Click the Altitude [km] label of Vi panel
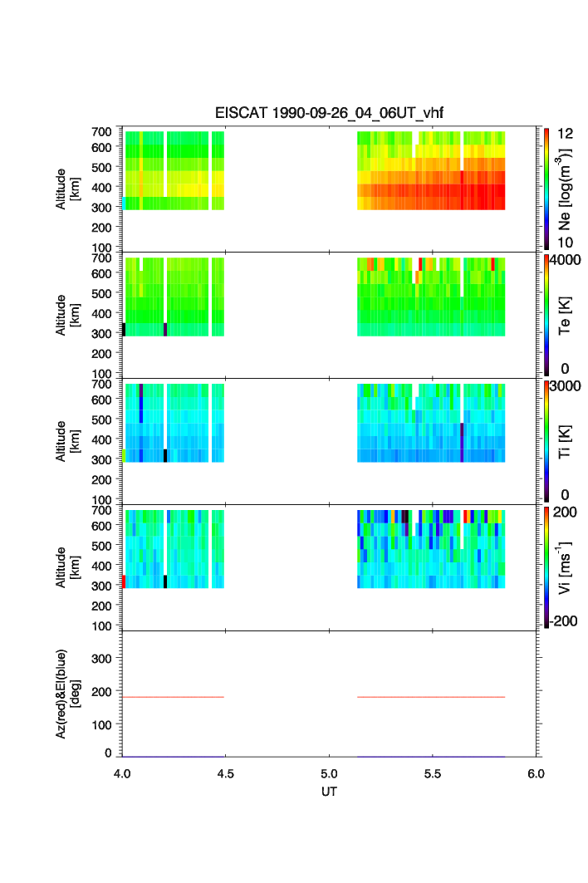Viewport: 588px width, 883px height. [67, 567]
